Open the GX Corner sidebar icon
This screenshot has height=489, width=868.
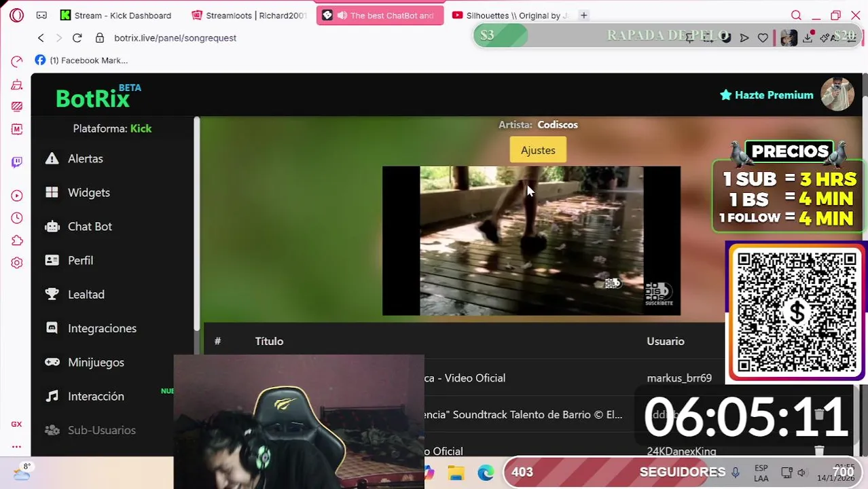[x=16, y=424]
